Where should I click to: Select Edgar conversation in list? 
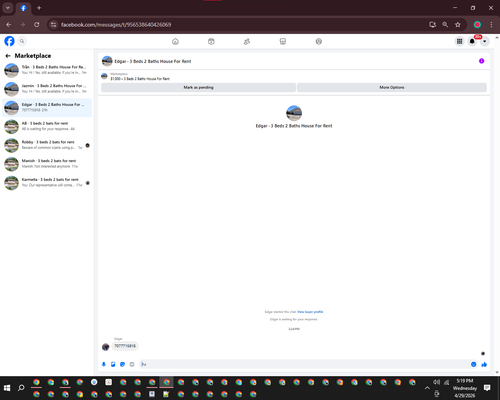tap(47, 108)
